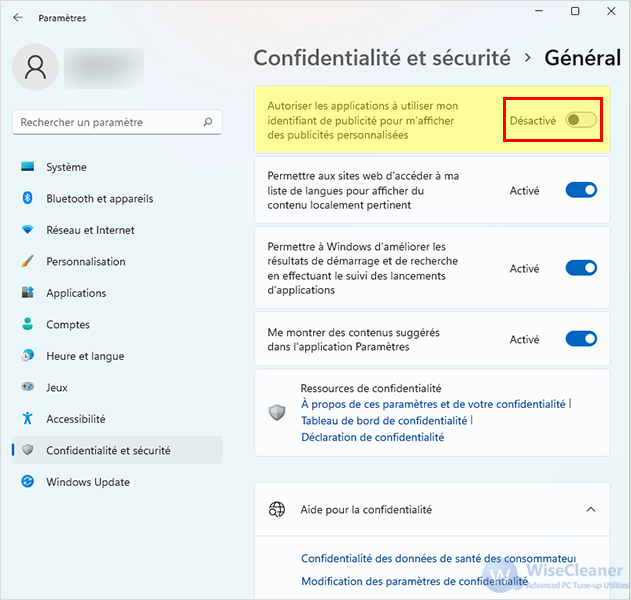
Task: Click the Accessibilité figure icon
Action: pyautogui.click(x=27, y=419)
